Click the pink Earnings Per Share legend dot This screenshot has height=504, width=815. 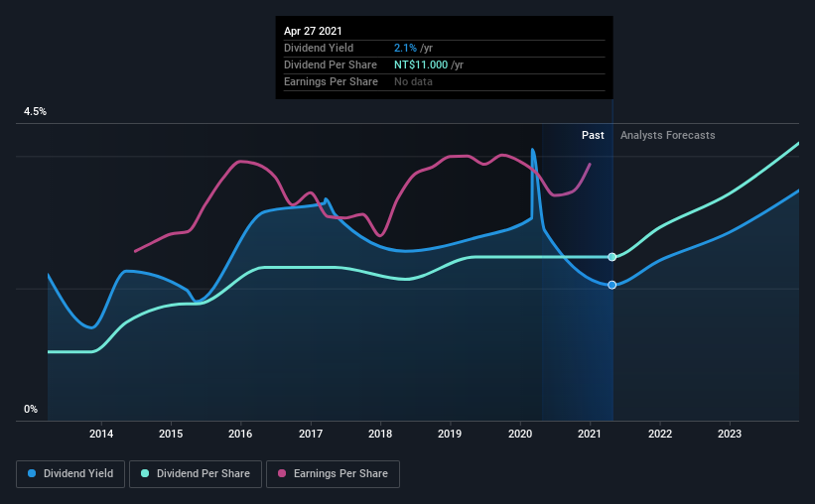pyautogui.click(x=282, y=473)
